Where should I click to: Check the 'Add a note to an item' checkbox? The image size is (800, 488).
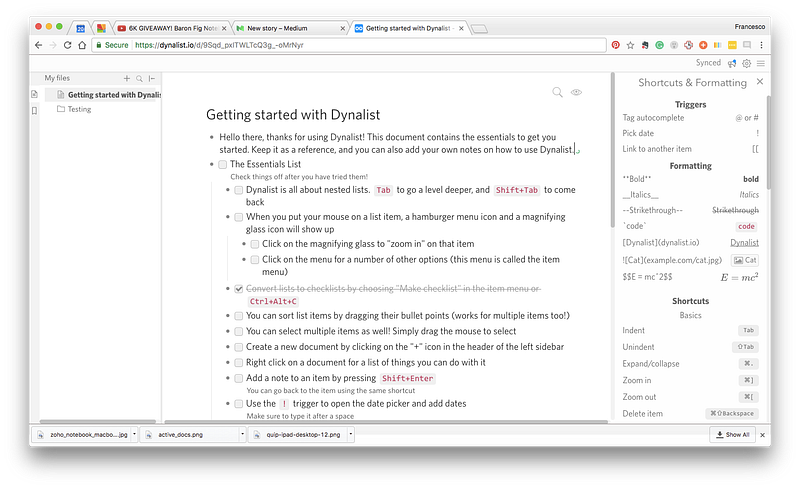238,378
